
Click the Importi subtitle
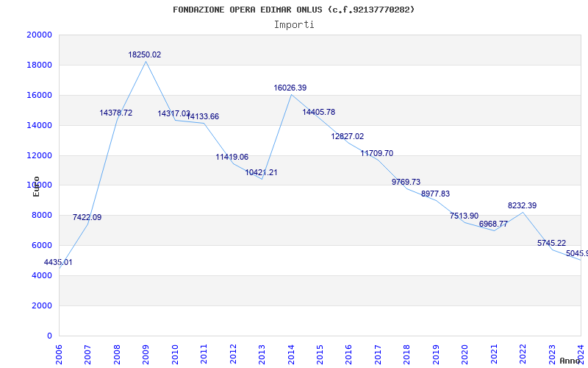coord(294,24)
